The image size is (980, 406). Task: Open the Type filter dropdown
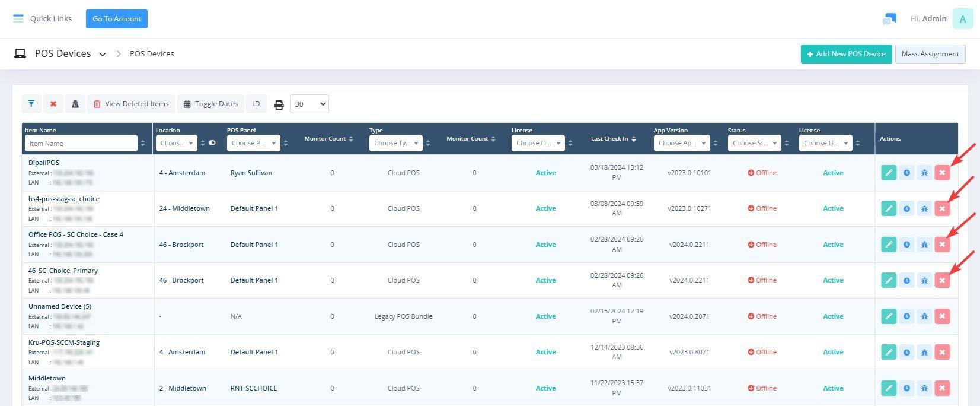tap(395, 143)
